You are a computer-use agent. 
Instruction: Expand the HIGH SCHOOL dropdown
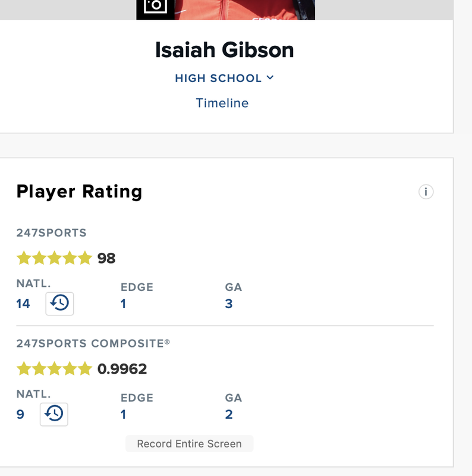coord(224,79)
